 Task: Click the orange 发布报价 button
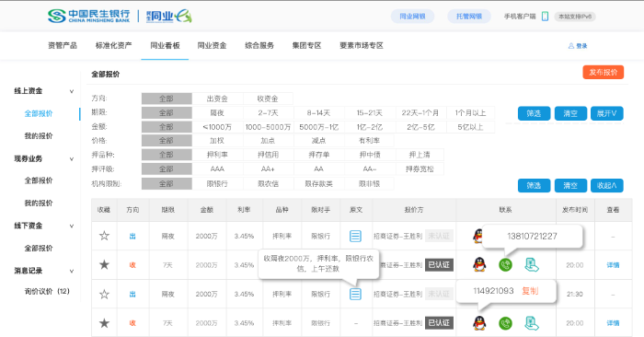(603, 73)
